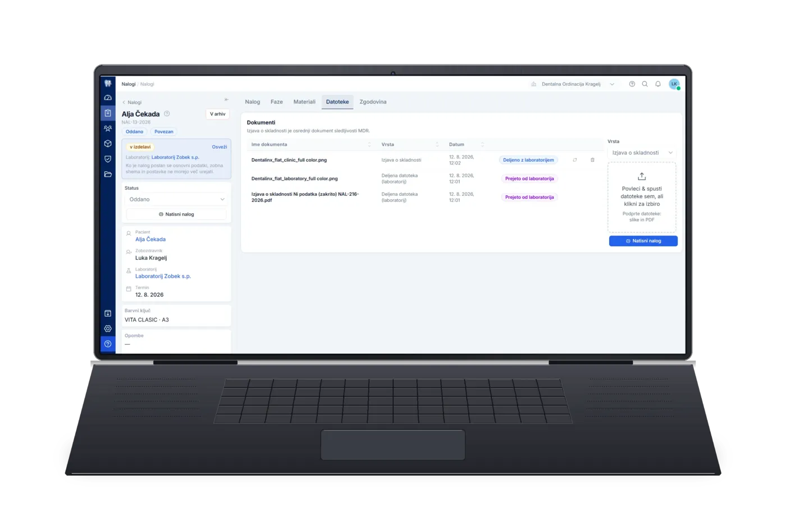Image resolution: width=786 pixels, height=532 pixels.
Task: Click order number NAL-13-2026
Action: [x=136, y=122]
